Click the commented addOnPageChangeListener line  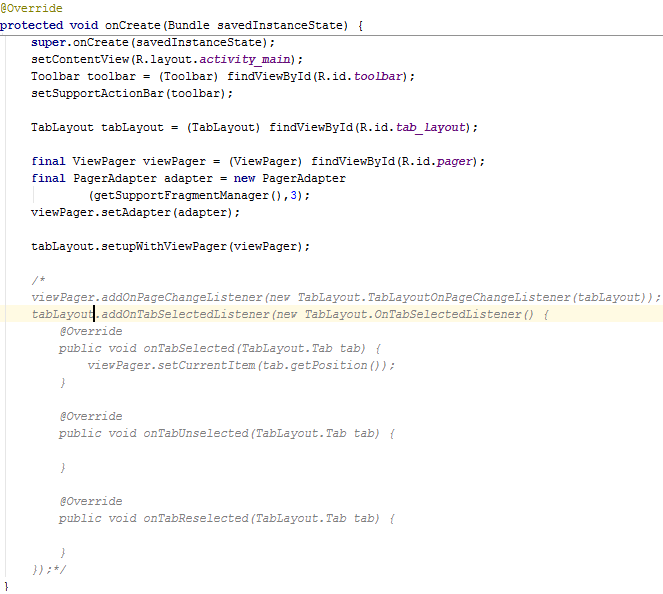coord(346,297)
